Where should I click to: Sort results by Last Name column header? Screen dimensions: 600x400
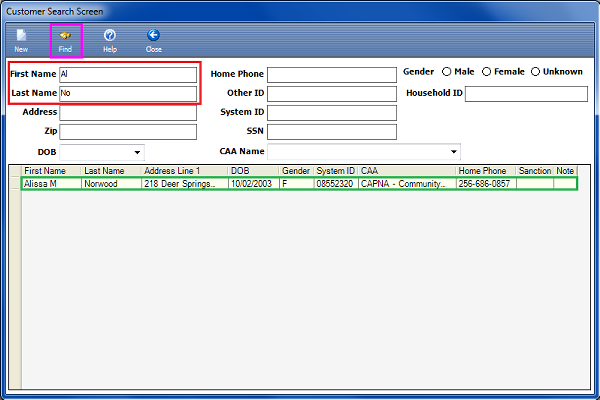(111, 171)
